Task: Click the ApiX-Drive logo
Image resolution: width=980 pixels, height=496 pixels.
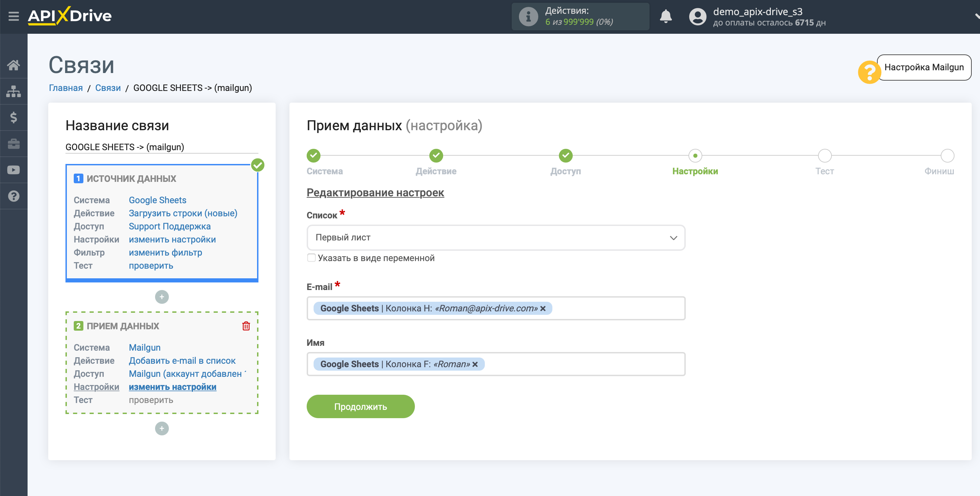Action: click(70, 16)
